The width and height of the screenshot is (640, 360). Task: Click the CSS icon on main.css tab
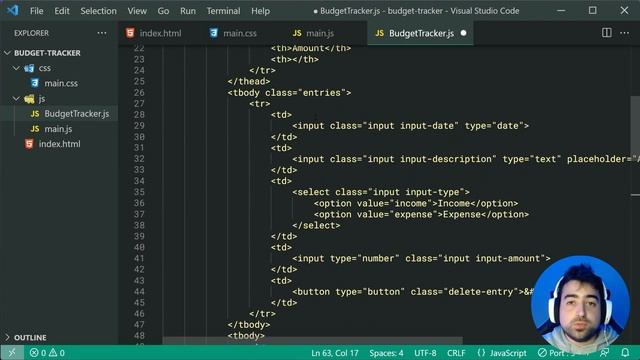pos(213,33)
